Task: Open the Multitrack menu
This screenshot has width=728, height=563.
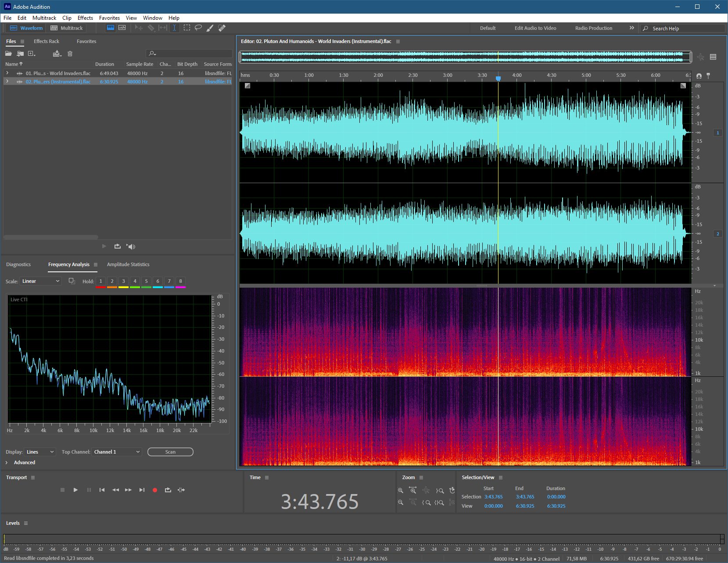Action: point(44,18)
